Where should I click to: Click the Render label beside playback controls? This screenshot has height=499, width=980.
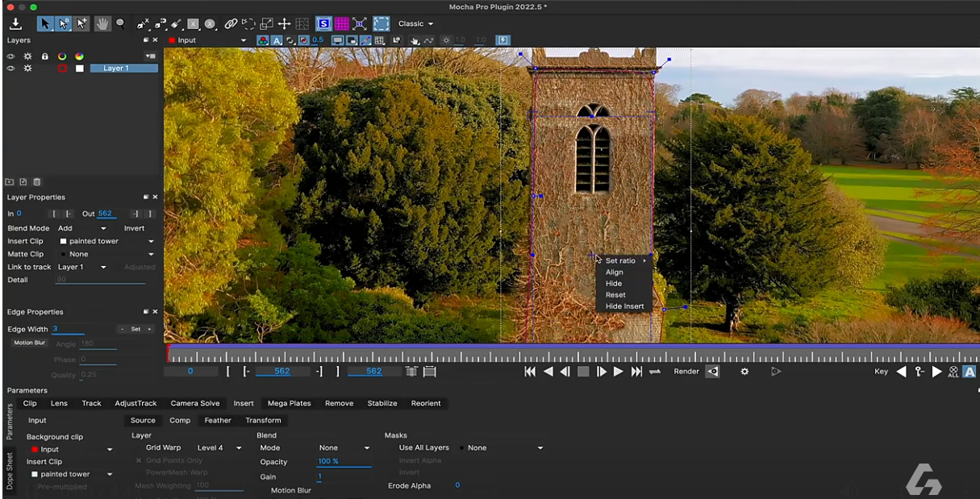[686, 372]
